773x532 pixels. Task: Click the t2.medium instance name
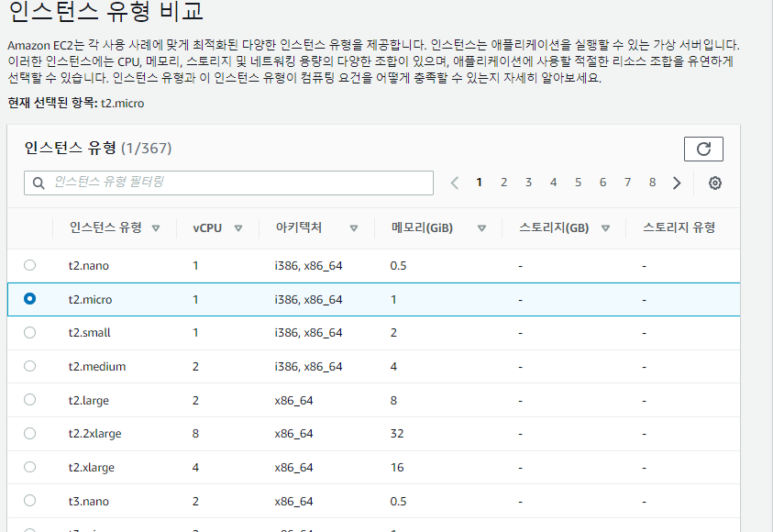point(97,366)
